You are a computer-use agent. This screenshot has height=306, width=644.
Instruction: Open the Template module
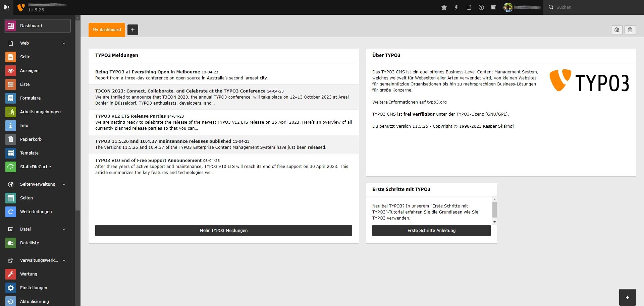pos(37,153)
